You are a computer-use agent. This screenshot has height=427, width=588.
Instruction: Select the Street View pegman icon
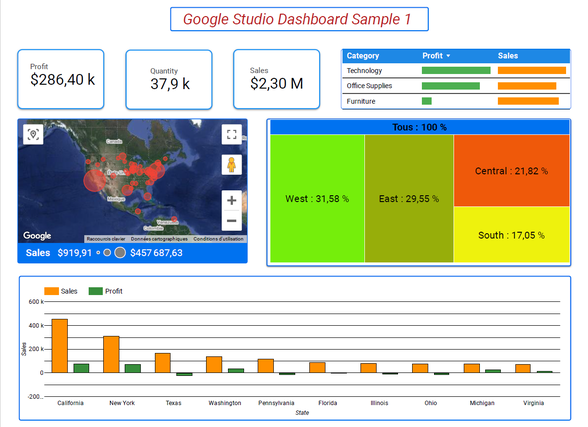click(x=231, y=165)
